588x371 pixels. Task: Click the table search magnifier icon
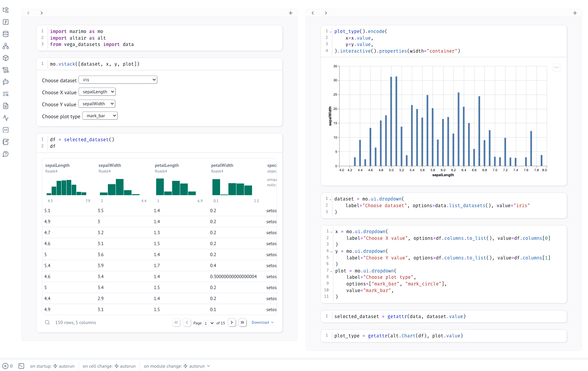click(x=47, y=322)
